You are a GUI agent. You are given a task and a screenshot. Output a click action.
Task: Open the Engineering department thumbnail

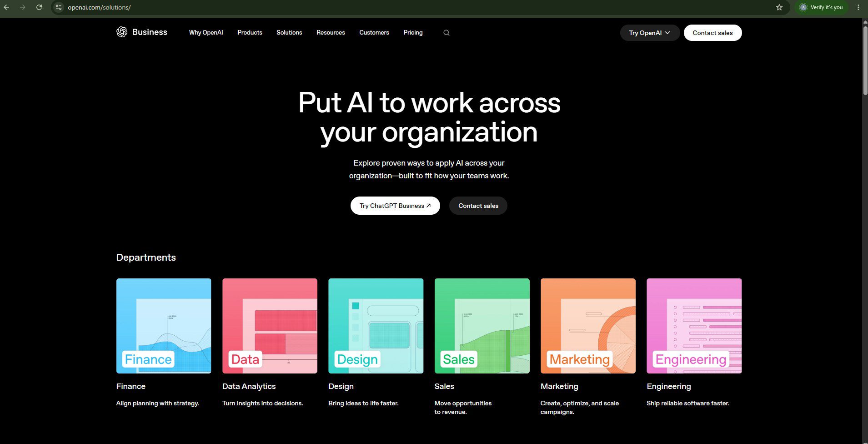point(694,326)
